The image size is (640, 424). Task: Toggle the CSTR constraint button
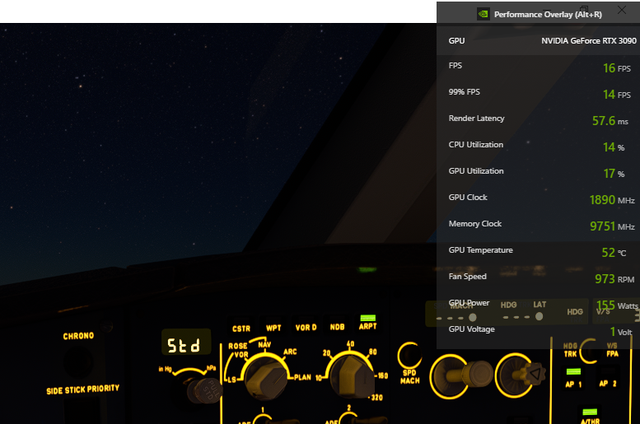[x=241, y=327]
